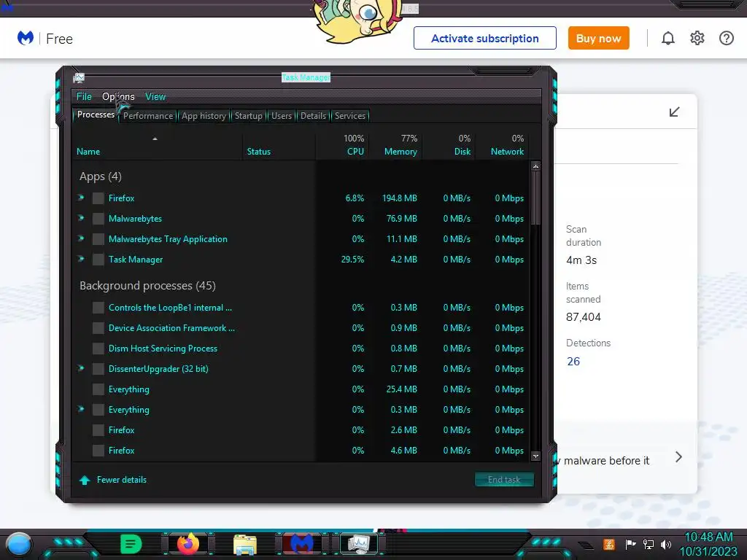Click the Task Manager process row icon
747x560 pixels.
98,260
